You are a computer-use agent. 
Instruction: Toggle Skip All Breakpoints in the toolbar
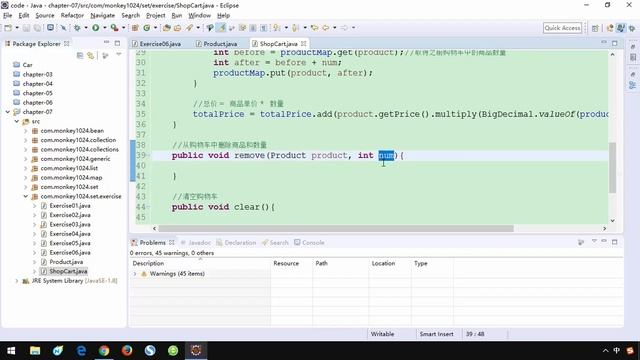(x=63, y=28)
